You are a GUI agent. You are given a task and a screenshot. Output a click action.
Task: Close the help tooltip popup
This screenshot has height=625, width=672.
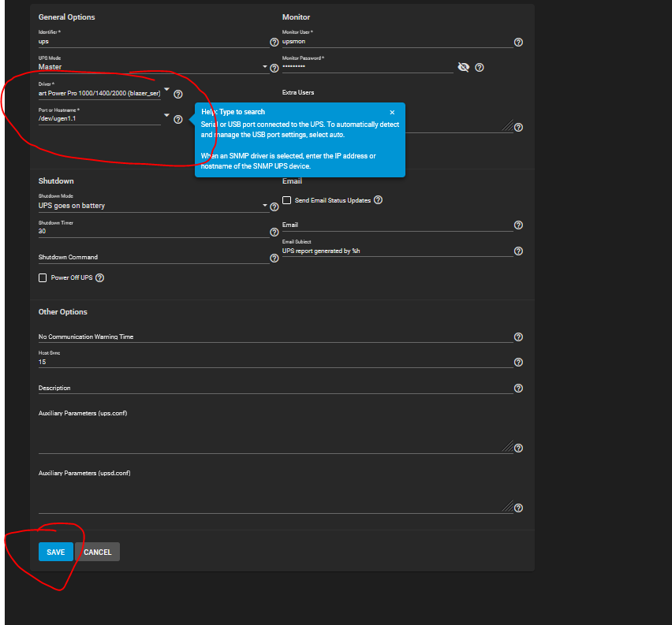(x=392, y=113)
